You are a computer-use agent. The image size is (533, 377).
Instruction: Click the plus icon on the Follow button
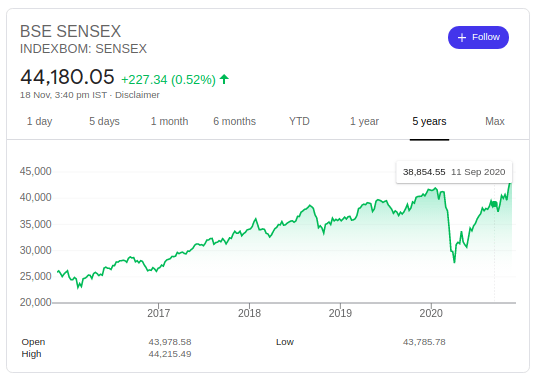pyautogui.click(x=462, y=37)
